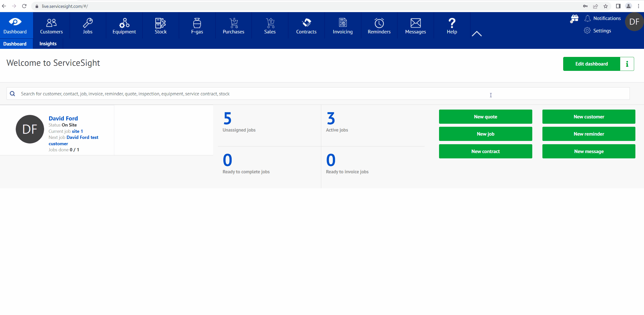The image size is (644, 315).
Task: Collapse the top navigation bar chevron
Action: (477, 34)
